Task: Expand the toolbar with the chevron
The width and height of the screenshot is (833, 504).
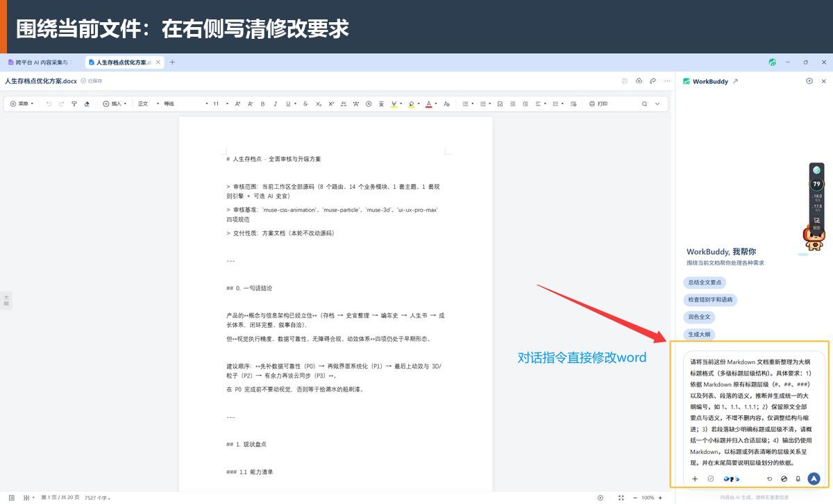Action: click(657, 104)
